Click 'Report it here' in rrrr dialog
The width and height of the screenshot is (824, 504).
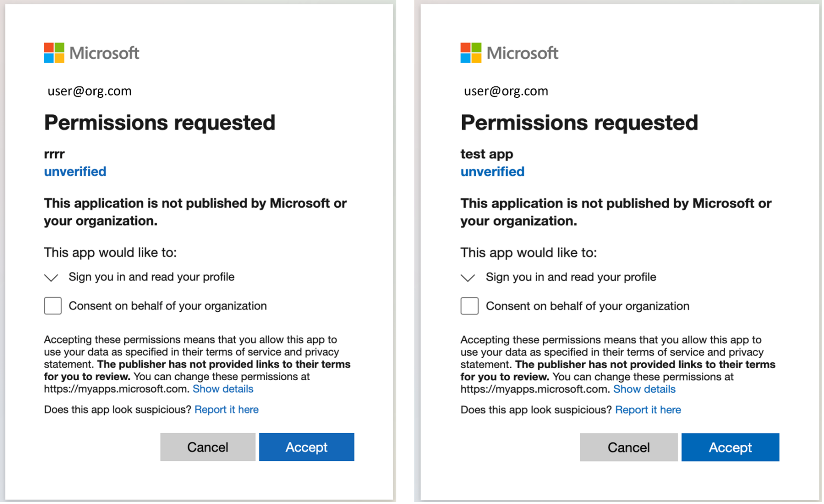click(x=227, y=409)
